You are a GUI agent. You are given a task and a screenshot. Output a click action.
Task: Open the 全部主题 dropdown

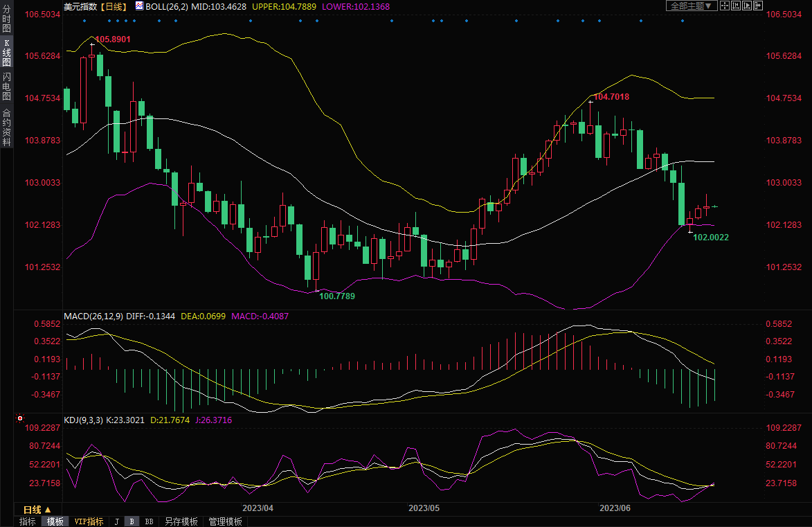(689, 6)
